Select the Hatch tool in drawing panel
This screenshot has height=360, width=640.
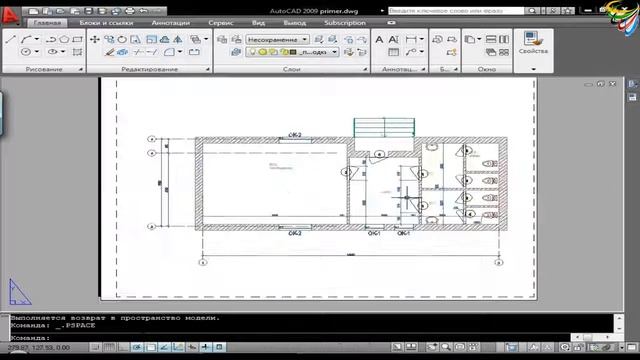(x=77, y=52)
